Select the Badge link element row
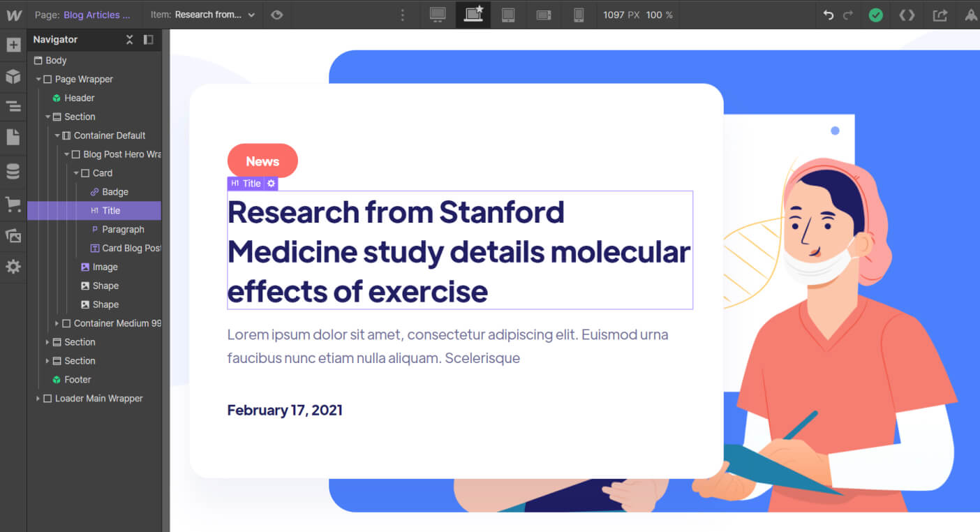 [x=94, y=192]
